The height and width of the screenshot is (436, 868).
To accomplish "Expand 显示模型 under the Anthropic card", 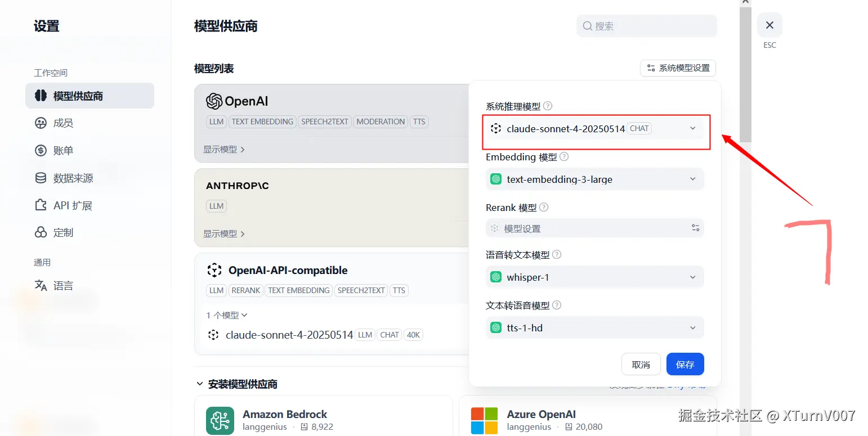I will [x=224, y=234].
